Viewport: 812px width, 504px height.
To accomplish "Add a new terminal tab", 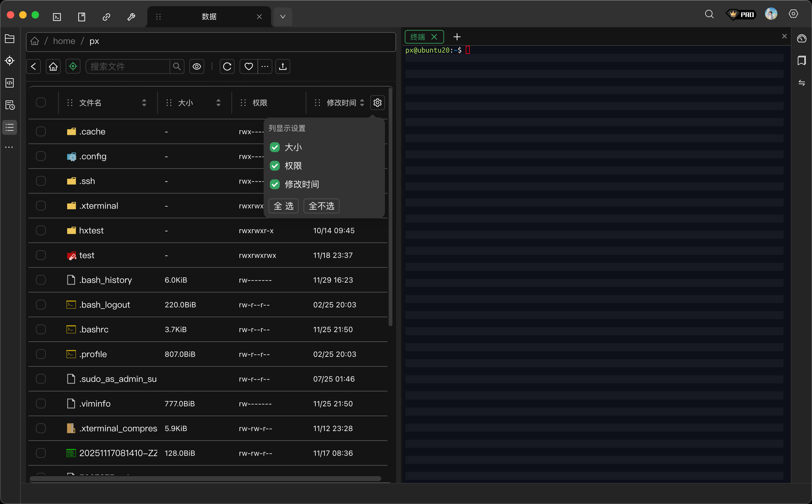I will [x=457, y=37].
